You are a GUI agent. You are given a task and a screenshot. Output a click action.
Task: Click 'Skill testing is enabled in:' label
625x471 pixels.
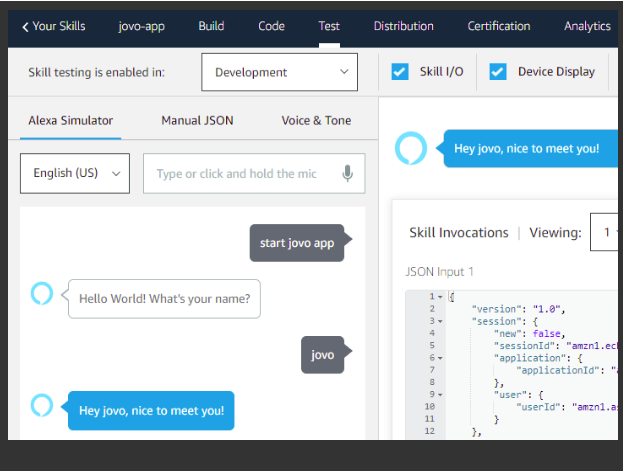coord(96,72)
